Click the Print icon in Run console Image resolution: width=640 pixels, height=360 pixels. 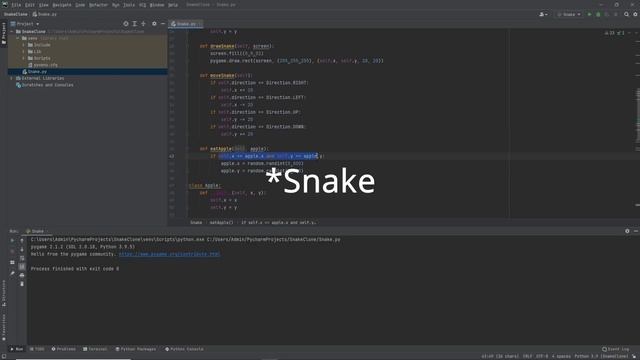(x=22, y=275)
